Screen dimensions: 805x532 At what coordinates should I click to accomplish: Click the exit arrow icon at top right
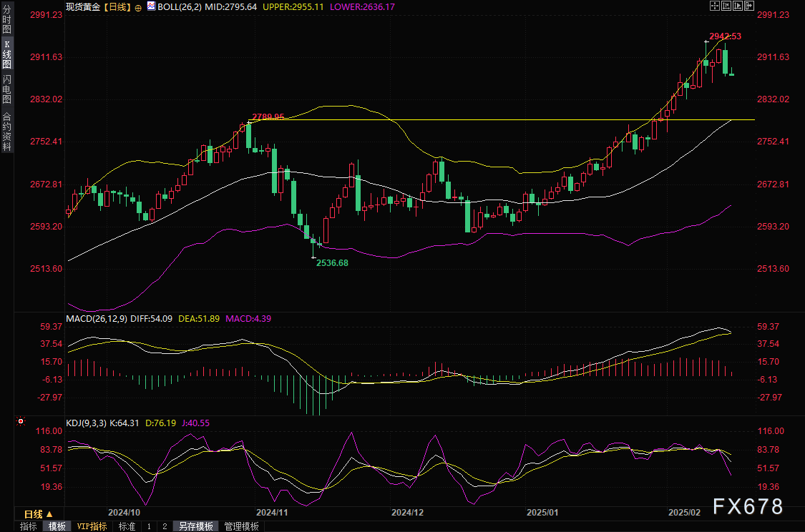pyautogui.click(x=751, y=6)
